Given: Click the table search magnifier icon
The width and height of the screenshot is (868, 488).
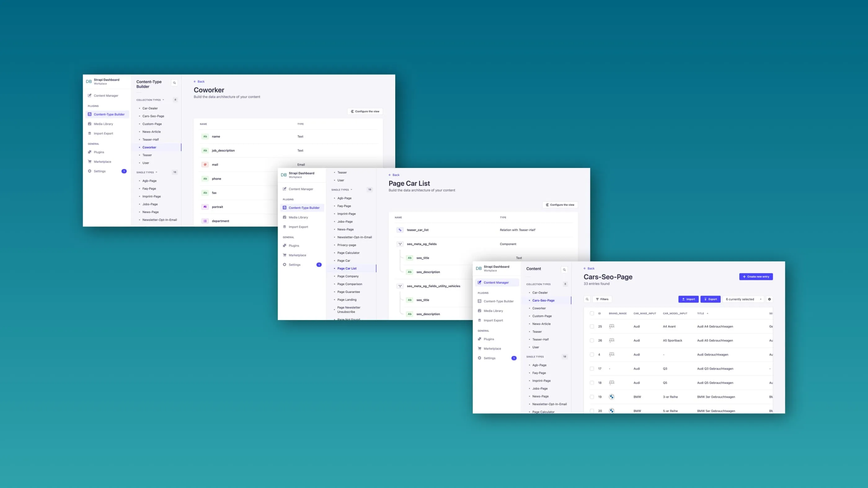Looking at the screenshot, I should (587, 299).
